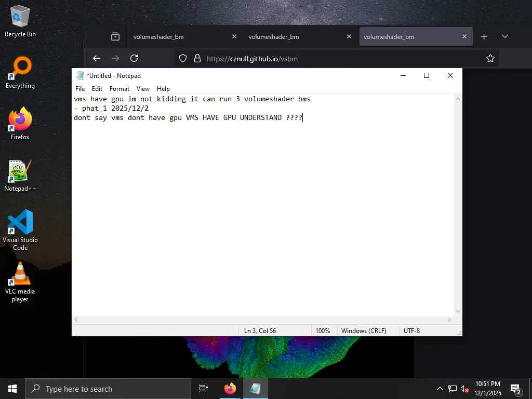
Task: Close the first volumeshader_bm tab
Action: coord(234,36)
